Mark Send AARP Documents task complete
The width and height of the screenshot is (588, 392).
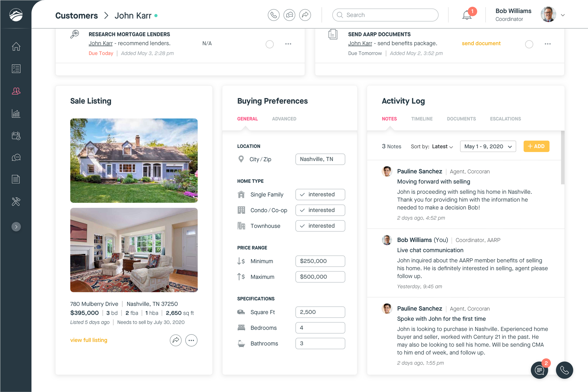[529, 44]
